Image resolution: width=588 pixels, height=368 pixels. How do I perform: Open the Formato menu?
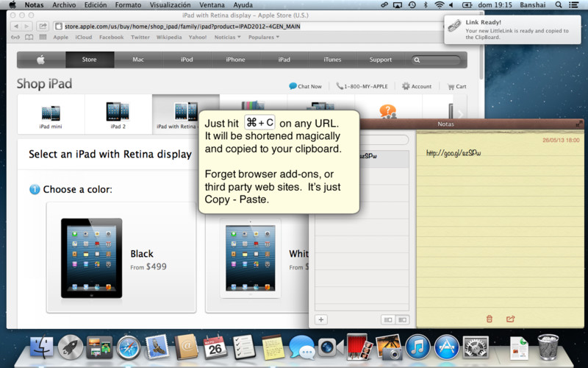(128, 5)
